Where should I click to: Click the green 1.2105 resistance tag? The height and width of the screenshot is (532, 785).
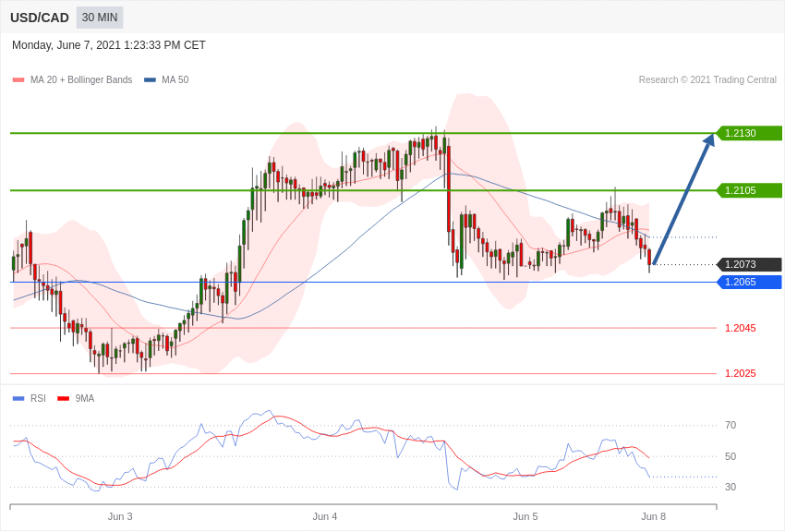[x=749, y=190]
